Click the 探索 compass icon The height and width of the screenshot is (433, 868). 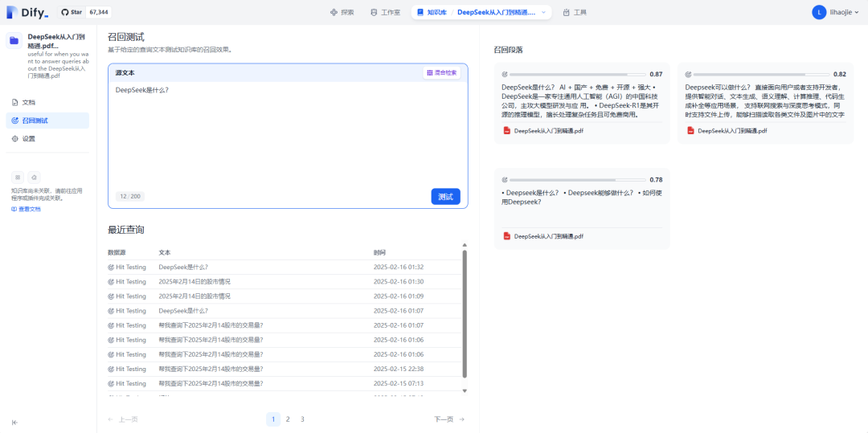(x=334, y=12)
